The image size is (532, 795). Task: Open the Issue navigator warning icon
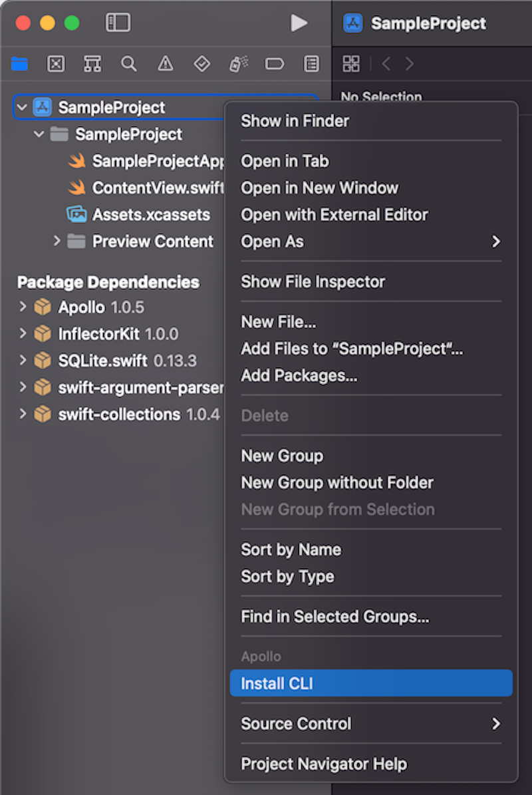click(x=165, y=64)
